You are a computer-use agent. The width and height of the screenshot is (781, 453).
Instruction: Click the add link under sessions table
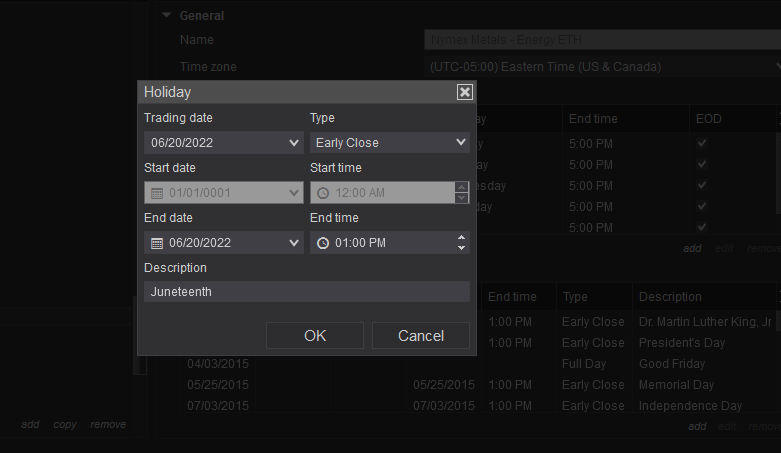(x=692, y=248)
